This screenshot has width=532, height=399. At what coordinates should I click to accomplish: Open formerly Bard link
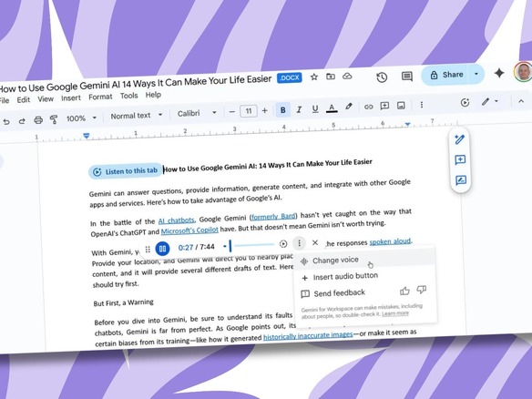273,216
